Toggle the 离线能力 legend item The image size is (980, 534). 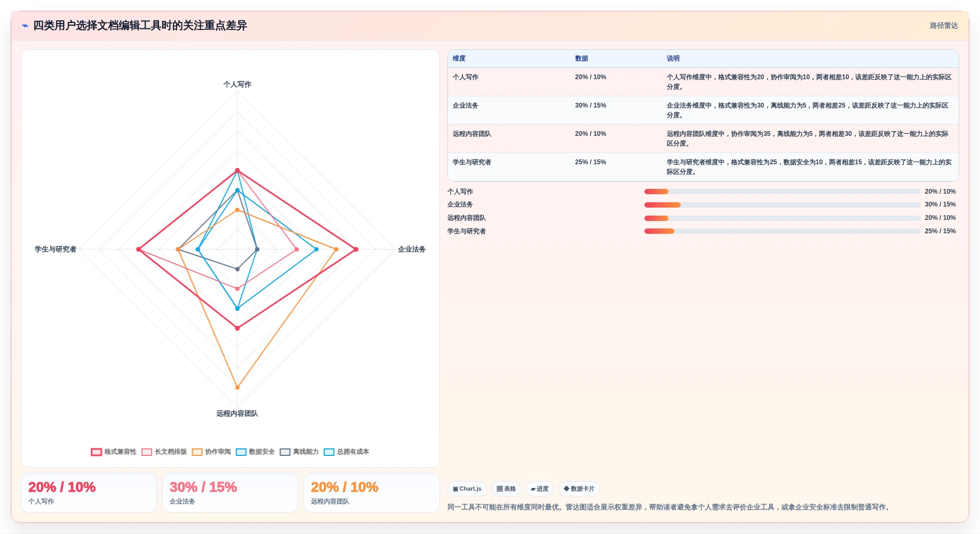coord(299,452)
